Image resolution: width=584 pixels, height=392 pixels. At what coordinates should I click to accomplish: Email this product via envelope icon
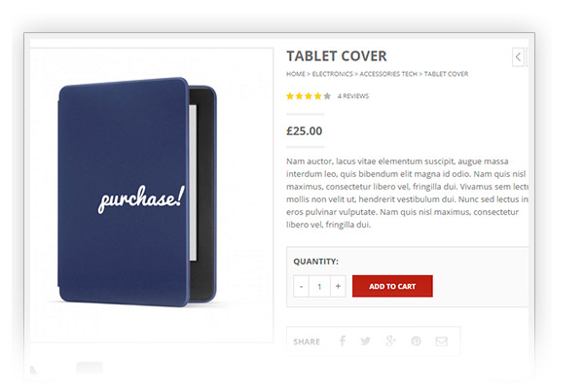441,341
